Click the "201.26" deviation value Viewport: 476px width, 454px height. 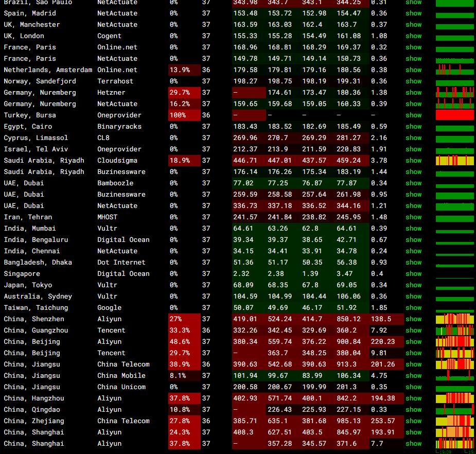point(383,364)
